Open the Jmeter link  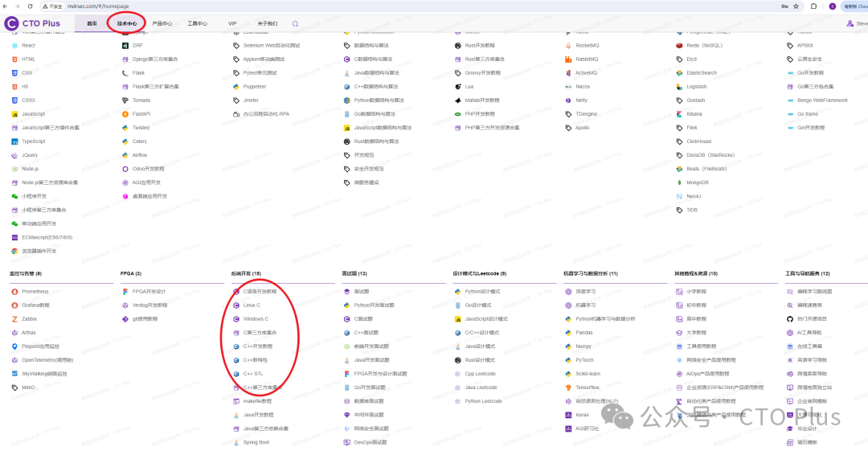click(251, 100)
